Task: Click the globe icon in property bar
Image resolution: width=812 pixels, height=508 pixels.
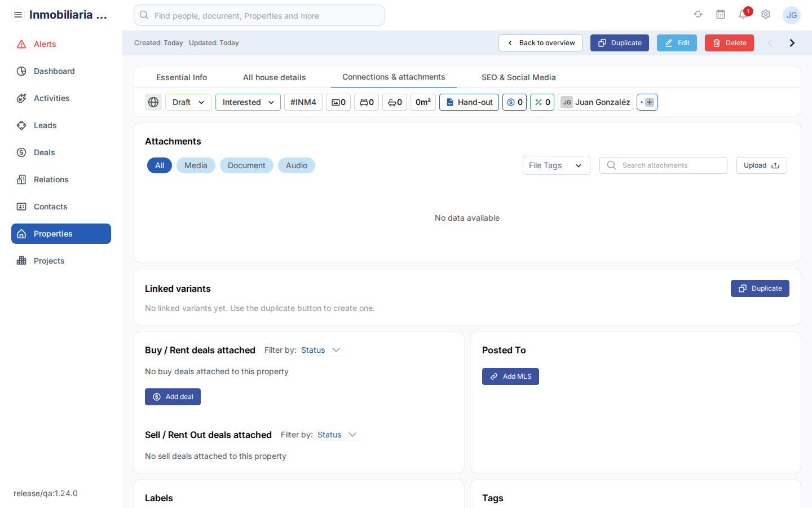Action: click(x=153, y=102)
